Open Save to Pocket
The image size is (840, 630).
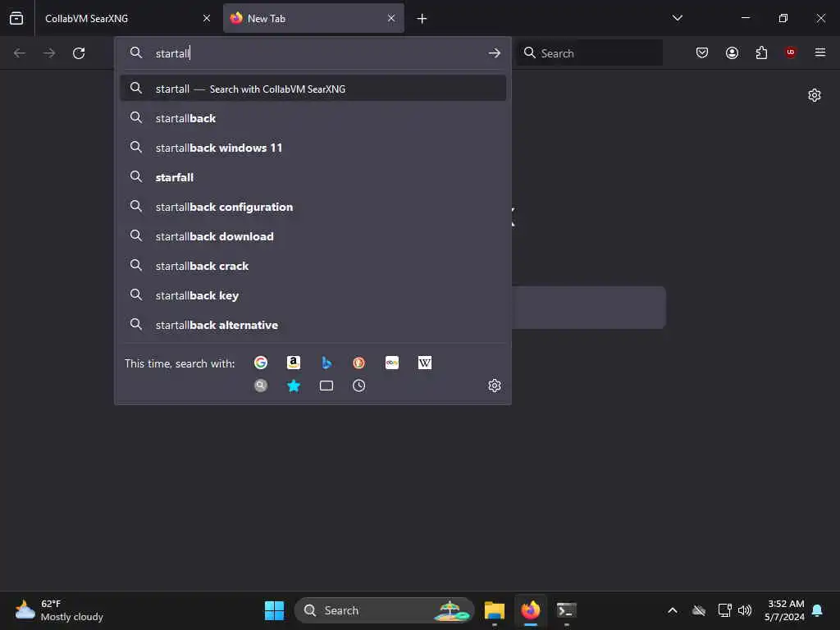(x=702, y=52)
